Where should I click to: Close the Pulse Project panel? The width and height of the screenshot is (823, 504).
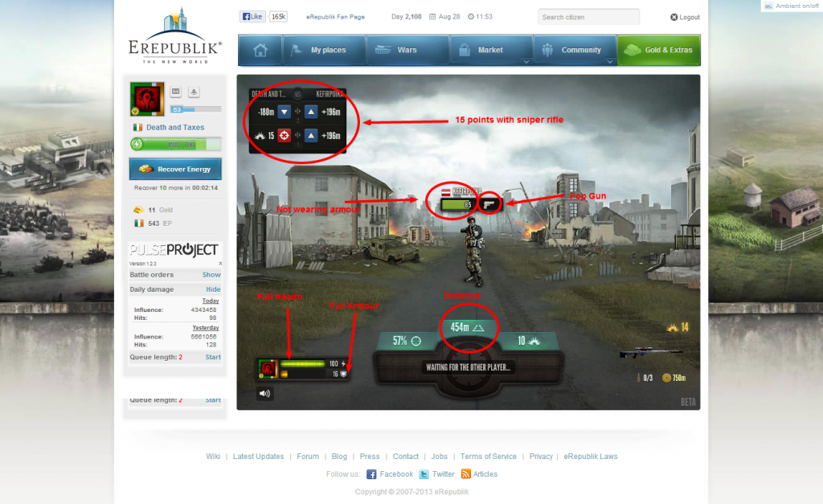point(220,264)
